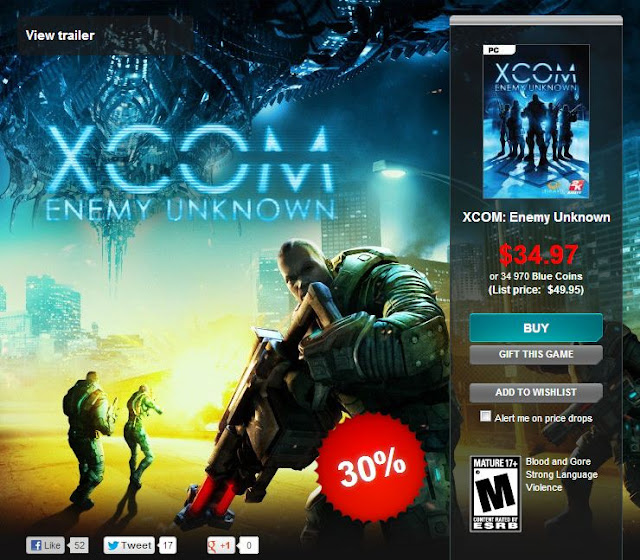Open the View trailer tab

[x=60, y=35]
